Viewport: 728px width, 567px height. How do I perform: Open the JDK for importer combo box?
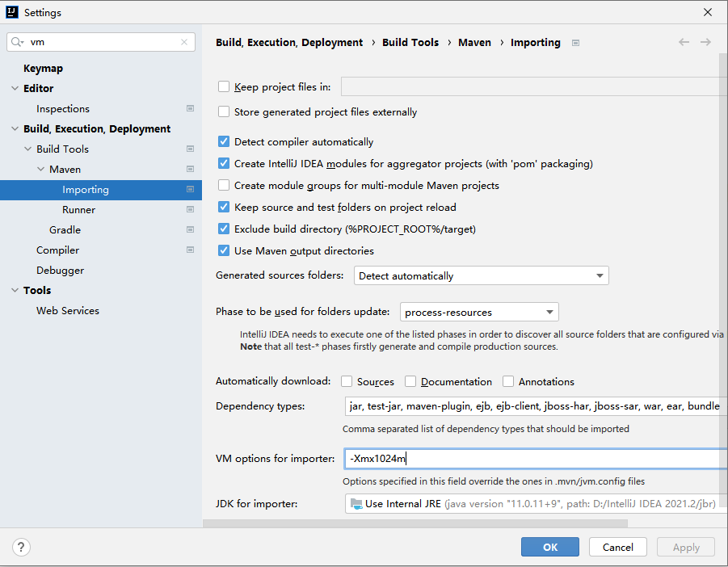tap(536, 503)
